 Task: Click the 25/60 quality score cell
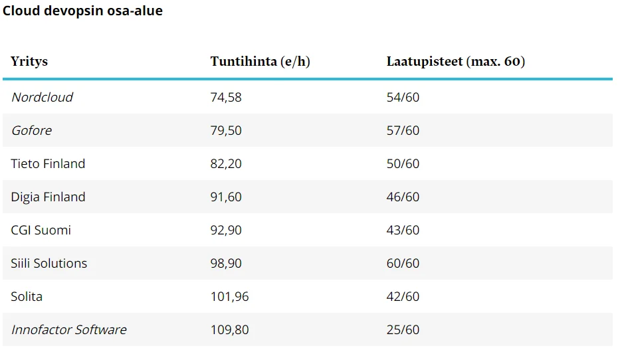point(403,329)
